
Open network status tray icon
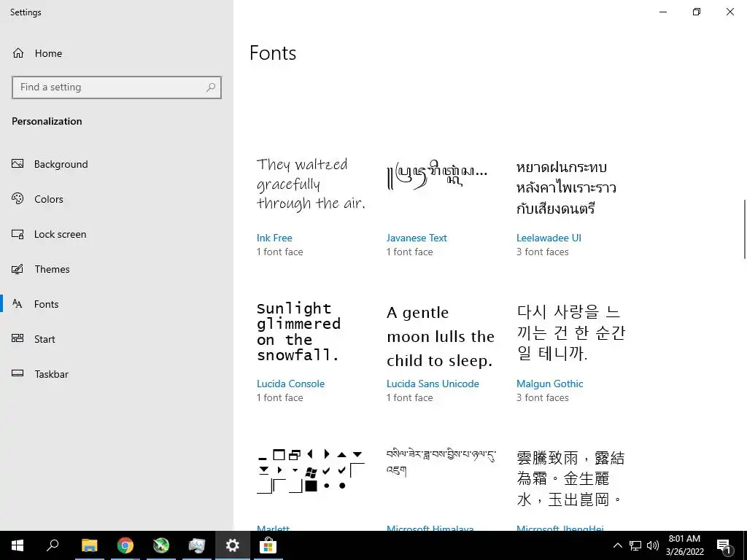click(635, 545)
